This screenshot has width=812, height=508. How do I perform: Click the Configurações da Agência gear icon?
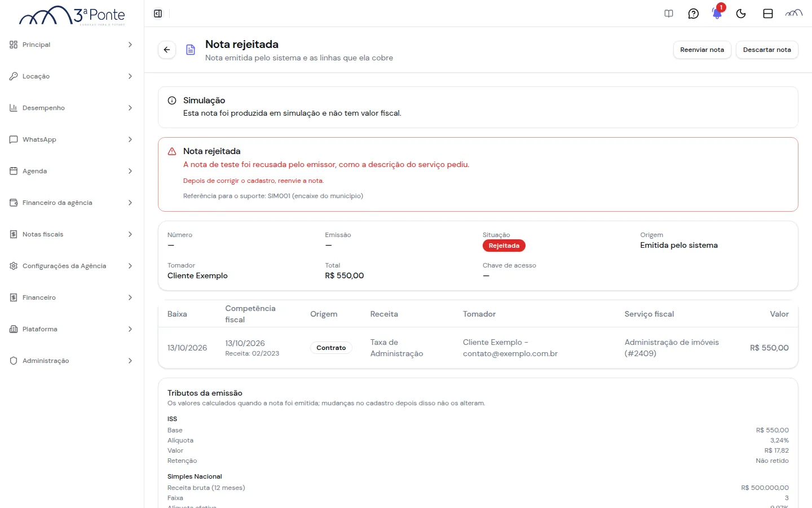click(14, 266)
